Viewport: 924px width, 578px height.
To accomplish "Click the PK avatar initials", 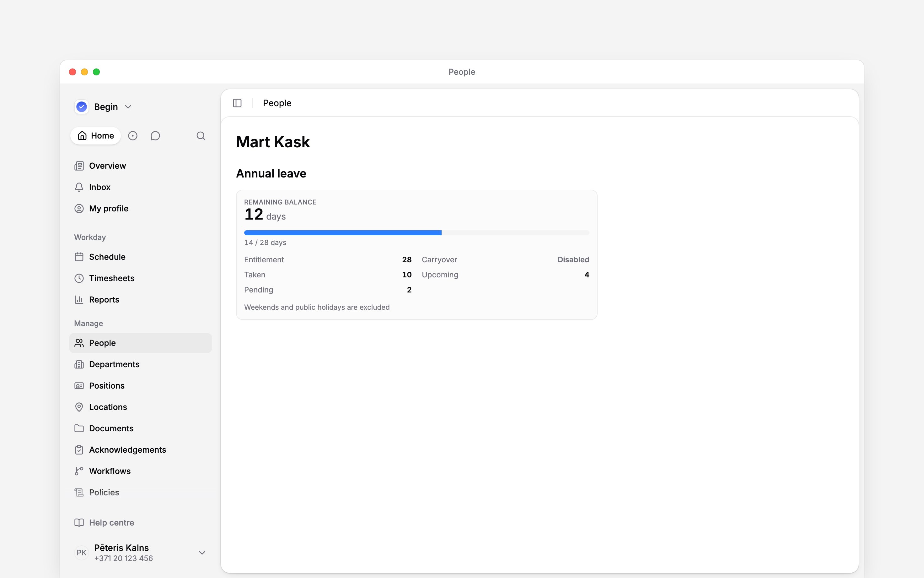I will 81,553.
